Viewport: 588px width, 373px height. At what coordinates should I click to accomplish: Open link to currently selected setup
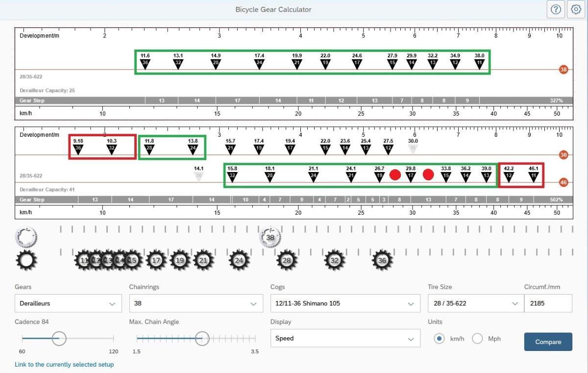[64, 365]
